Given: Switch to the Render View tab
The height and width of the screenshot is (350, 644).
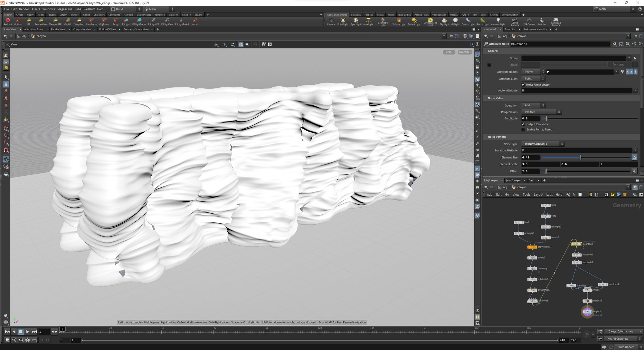Looking at the screenshot, I should click(x=58, y=29).
